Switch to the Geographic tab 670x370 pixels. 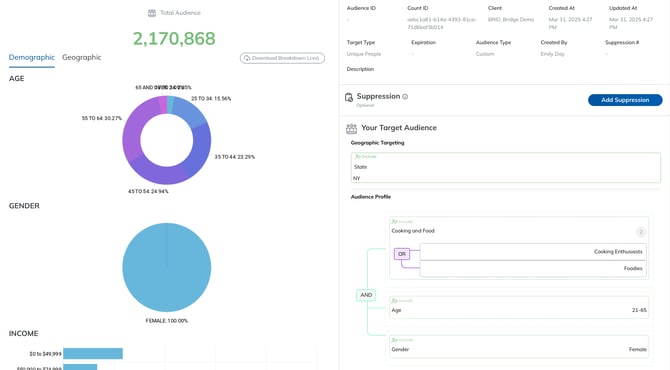82,57
